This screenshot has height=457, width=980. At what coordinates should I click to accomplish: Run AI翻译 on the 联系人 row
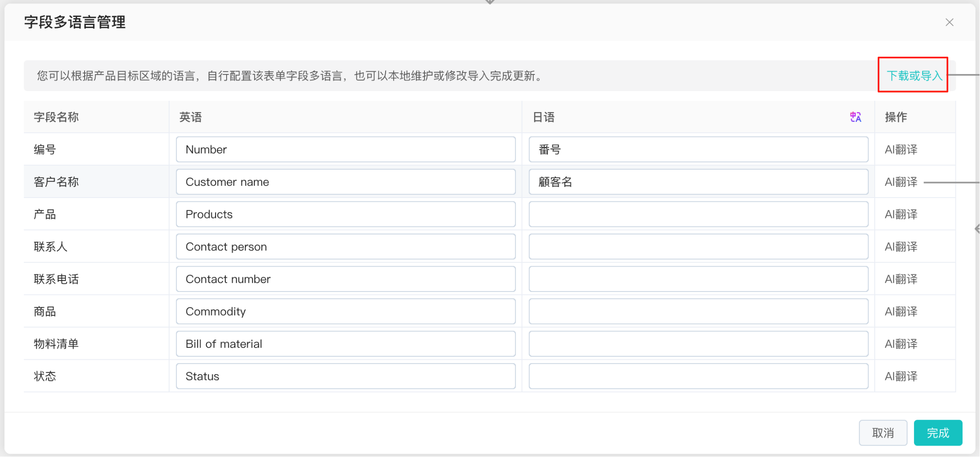tap(901, 247)
